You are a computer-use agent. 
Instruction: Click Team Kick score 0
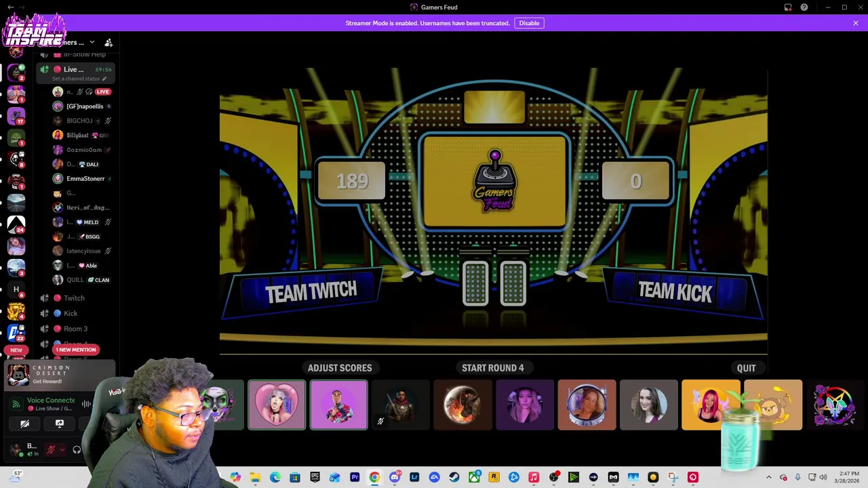[x=635, y=181]
